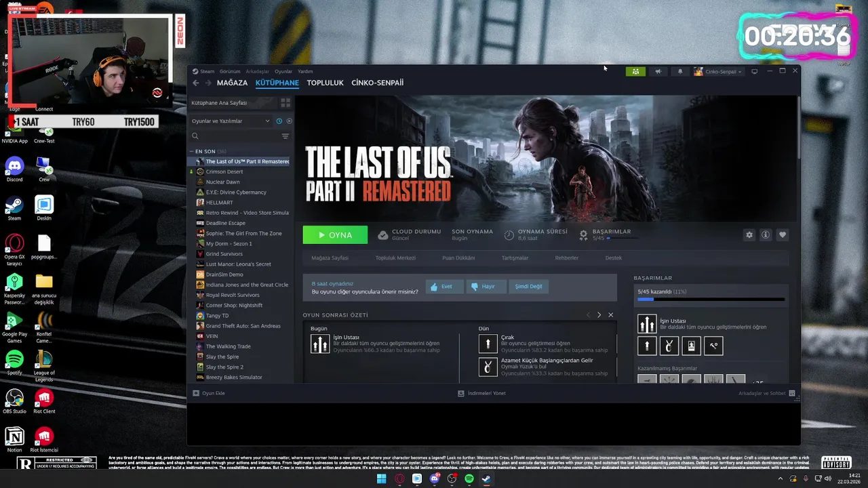Open Mağaza Sayfası link

click(x=330, y=258)
